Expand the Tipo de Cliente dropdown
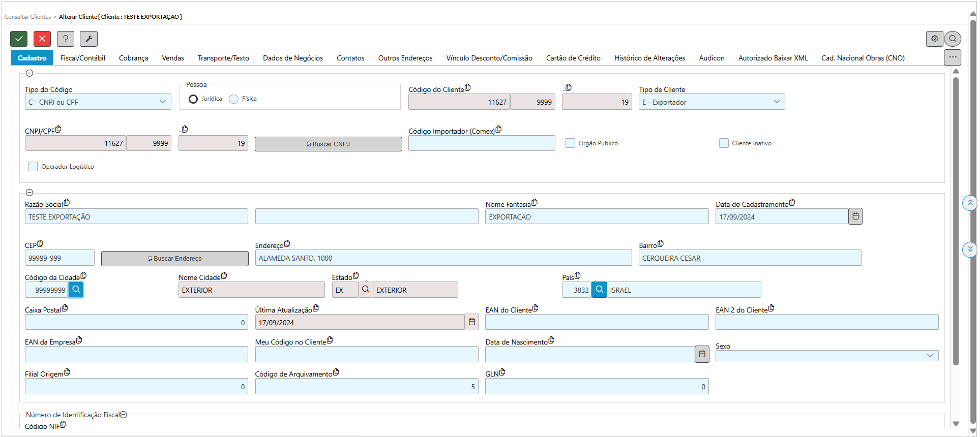The image size is (980, 437). 711,102
